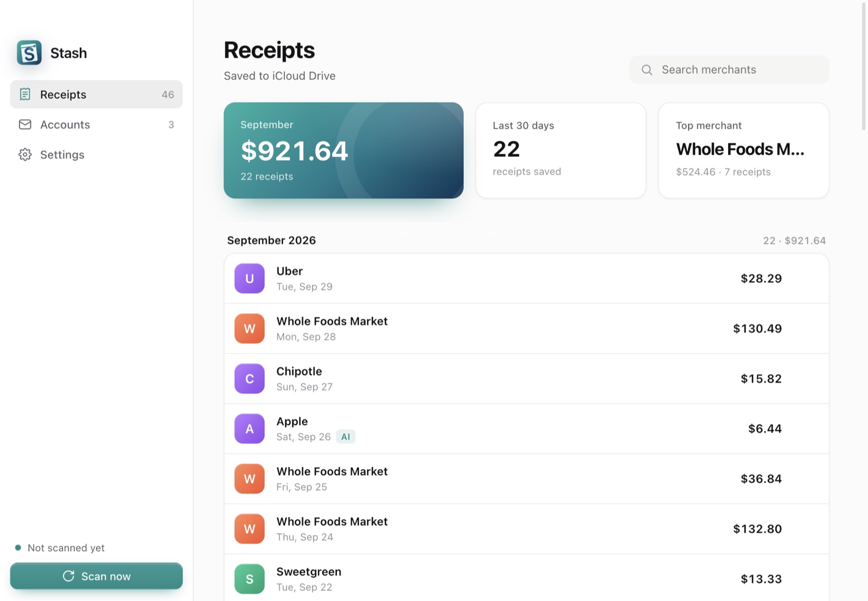Click the Uber purple U avatar
868x601 pixels.
(250, 279)
